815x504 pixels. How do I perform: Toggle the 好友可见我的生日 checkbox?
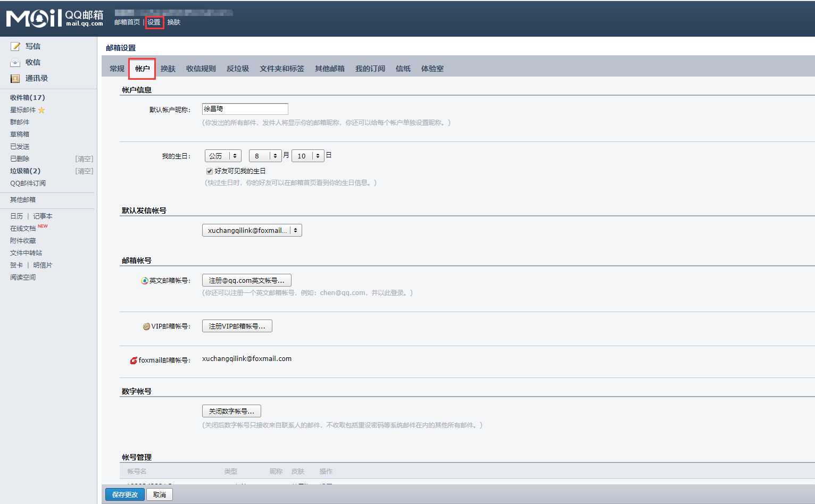(x=210, y=171)
